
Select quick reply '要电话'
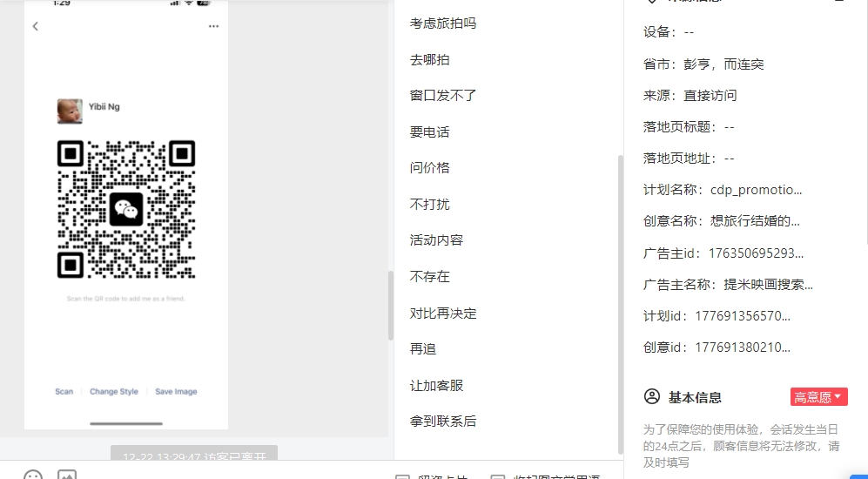tap(429, 132)
